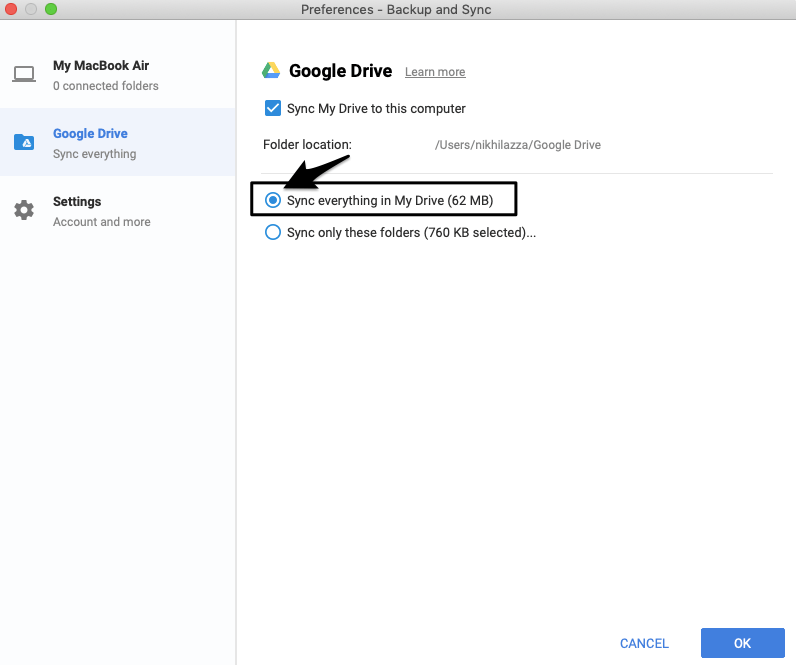Select Google Drive section in sidebar

click(117, 142)
